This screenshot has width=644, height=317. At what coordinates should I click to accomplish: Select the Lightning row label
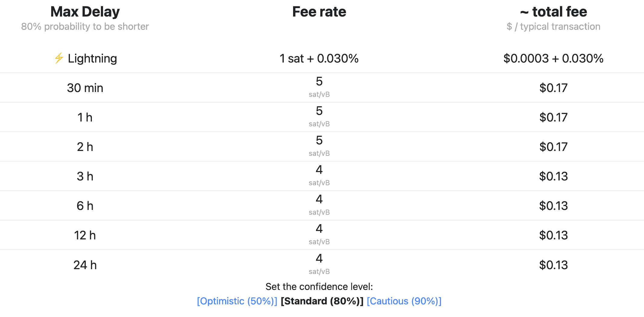tap(92, 58)
